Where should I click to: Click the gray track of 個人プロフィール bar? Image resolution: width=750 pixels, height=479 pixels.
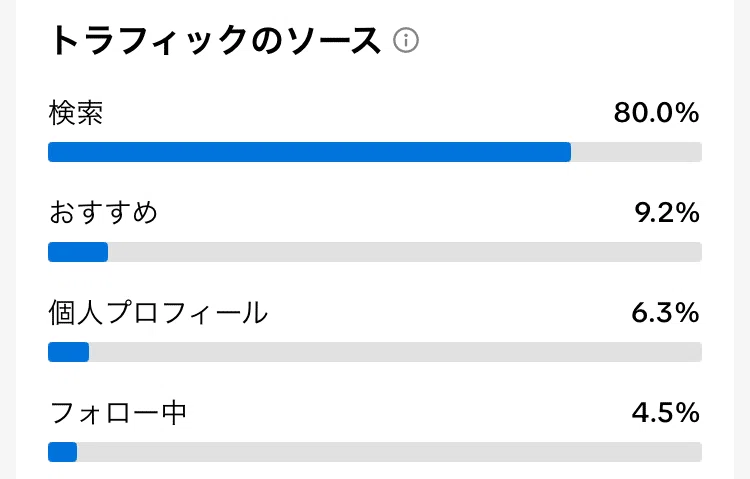tap(395, 352)
